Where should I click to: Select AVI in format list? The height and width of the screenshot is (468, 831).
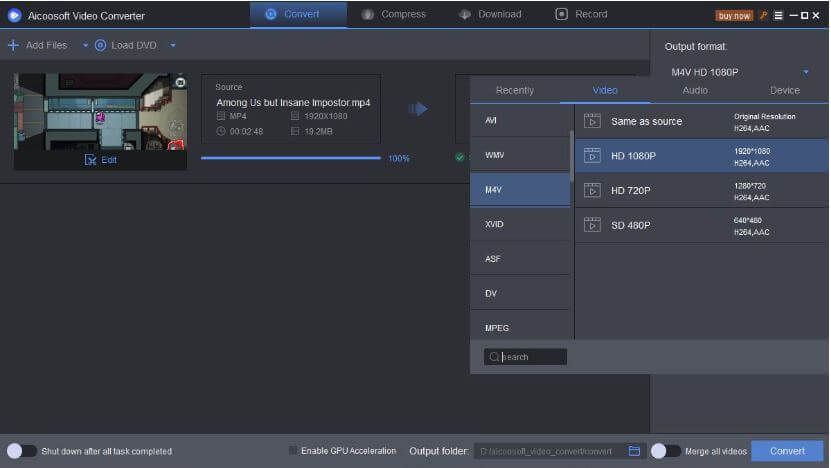click(520, 120)
